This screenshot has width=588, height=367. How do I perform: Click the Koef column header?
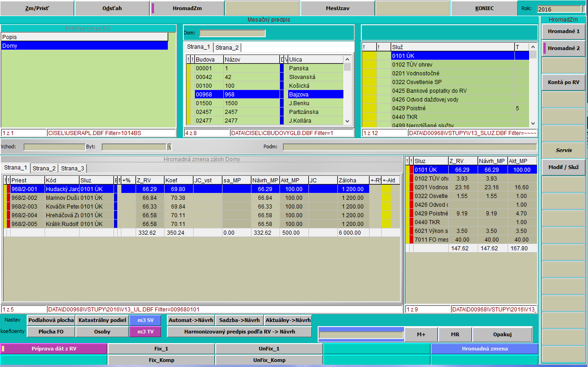[x=178, y=180]
